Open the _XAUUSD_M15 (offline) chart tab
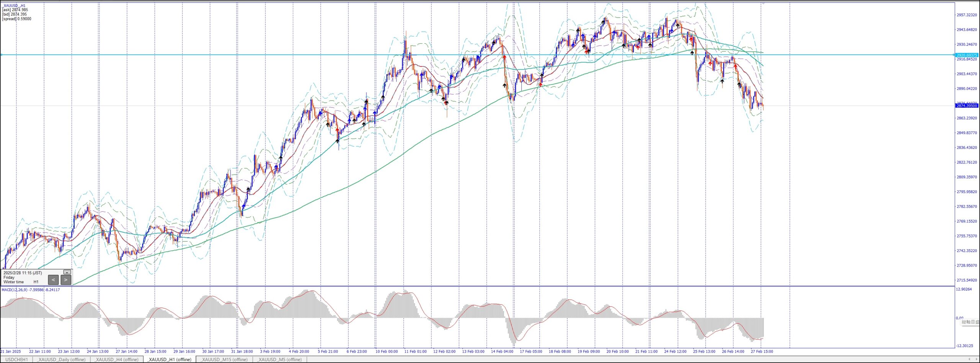The height and width of the screenshot is (363, 980). (224, 360)
